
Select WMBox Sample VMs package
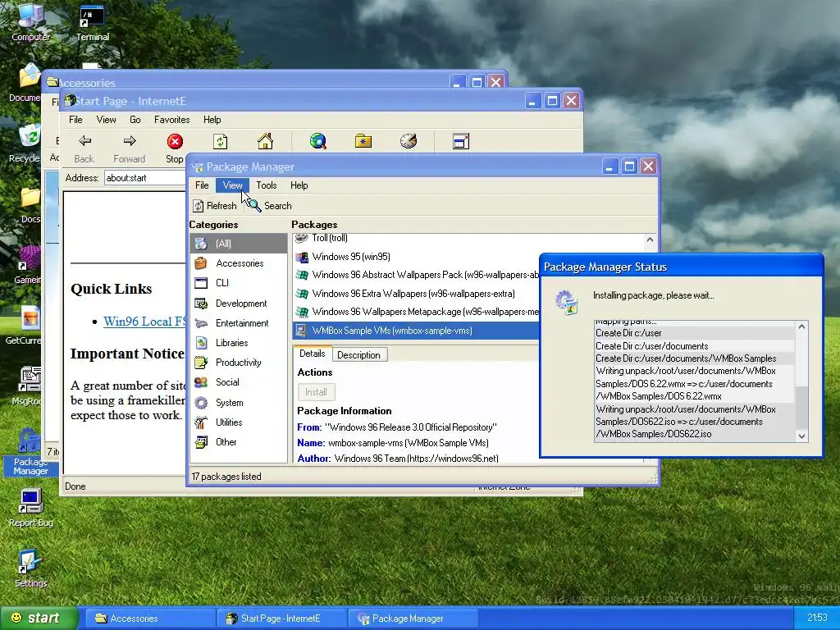415,331
